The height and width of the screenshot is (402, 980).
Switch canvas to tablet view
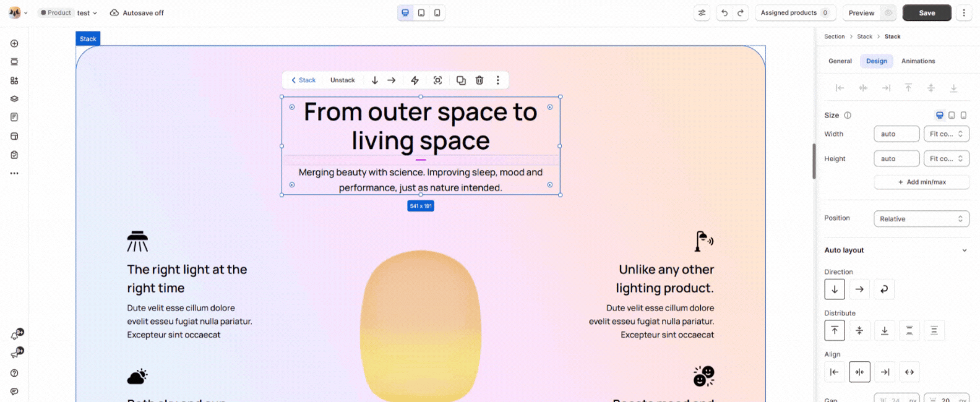click(x=421, y=13)
